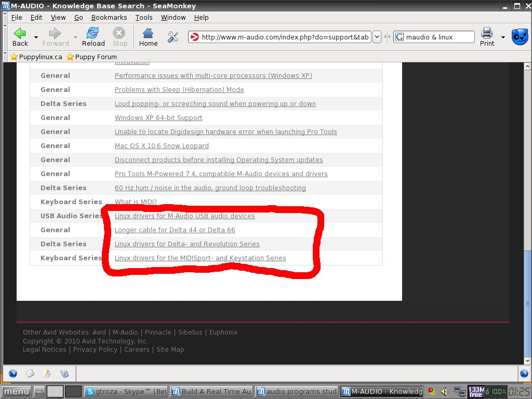Click the Forward navigation button

55,37
